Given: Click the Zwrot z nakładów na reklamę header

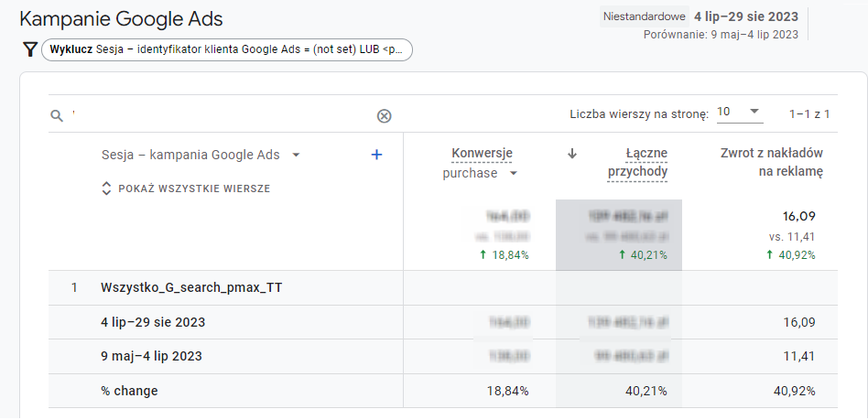Looking at the screenshot, I should coord(772,162).
